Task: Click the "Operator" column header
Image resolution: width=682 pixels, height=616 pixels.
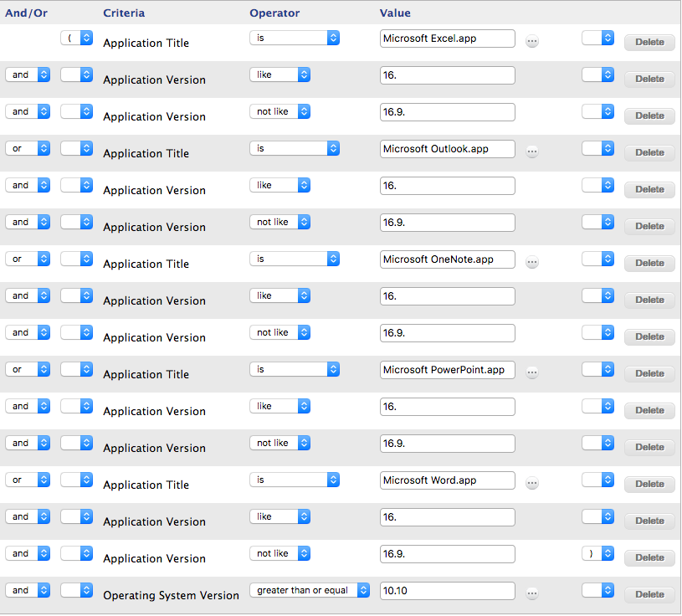Action: [274, 13]
